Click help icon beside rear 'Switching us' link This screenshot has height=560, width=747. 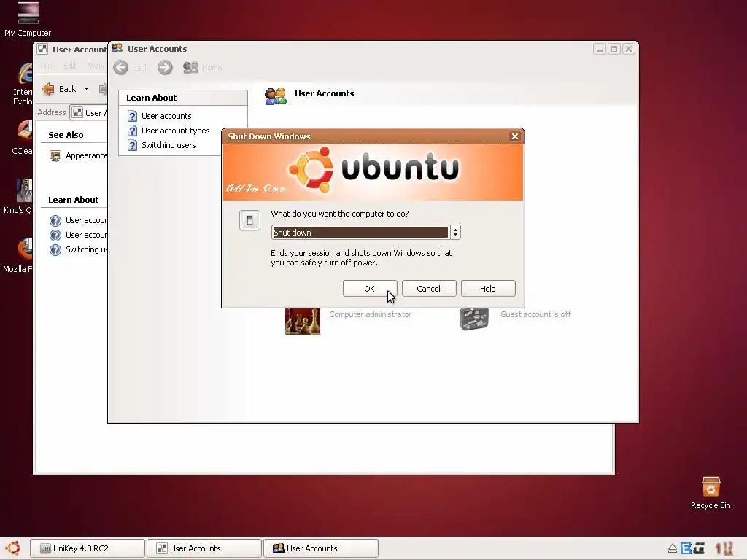click(55, 250)
